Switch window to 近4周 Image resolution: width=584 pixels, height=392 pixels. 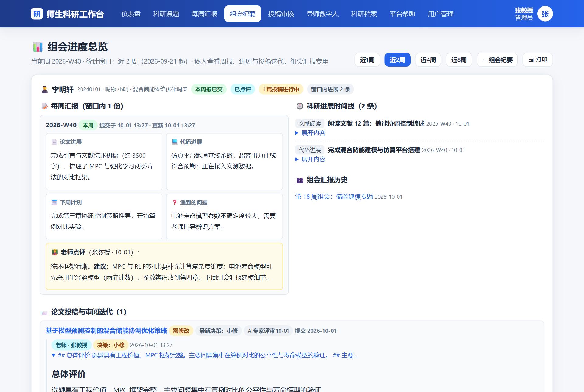pos(428,60)
